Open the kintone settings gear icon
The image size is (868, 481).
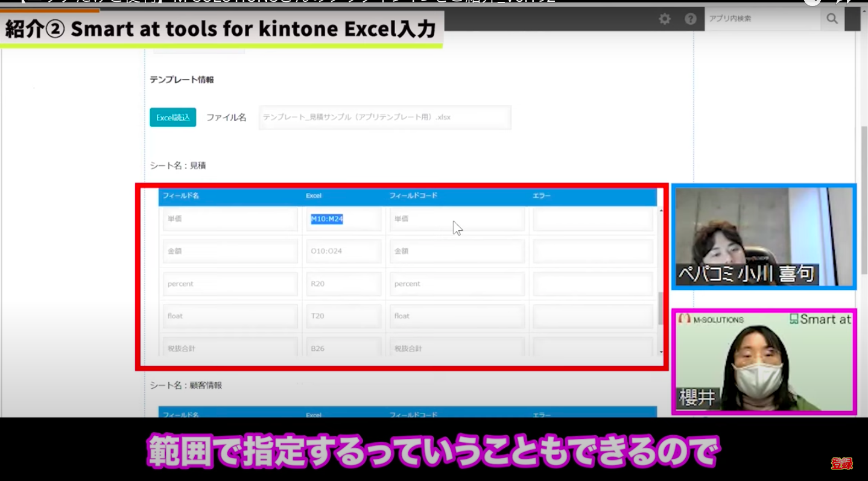(x=664, y=19)
